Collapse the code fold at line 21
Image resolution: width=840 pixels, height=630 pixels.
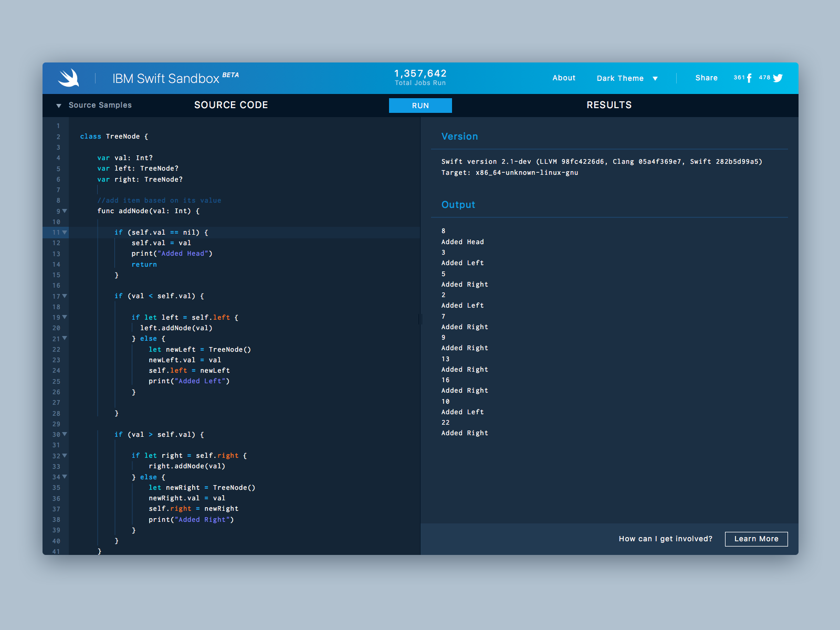[x=65, y=339]
